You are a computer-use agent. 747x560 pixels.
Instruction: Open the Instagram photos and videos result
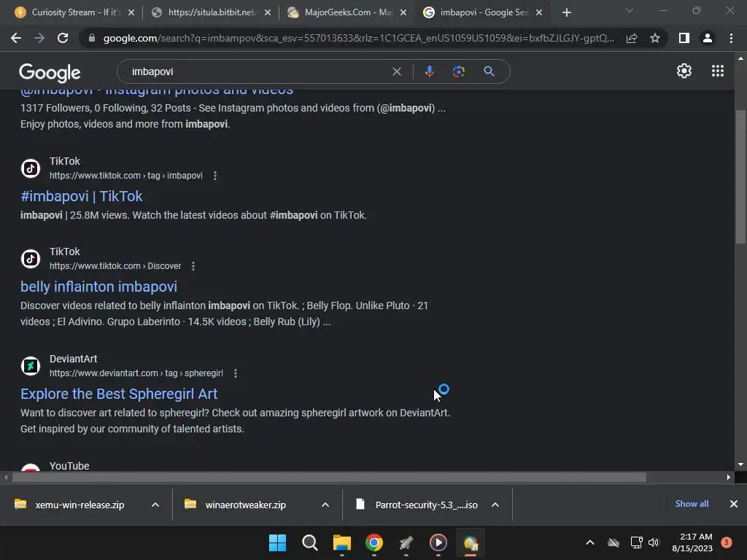[157, 91]
